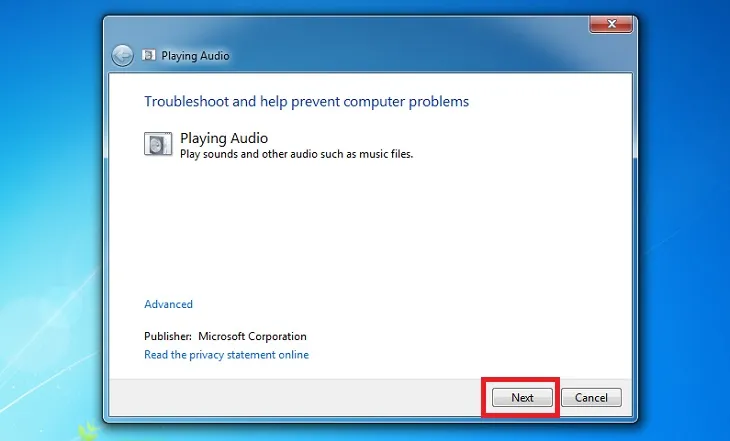Click the desktop background left of the window
This screenshot has width=730, height=441.
(50, 220)
